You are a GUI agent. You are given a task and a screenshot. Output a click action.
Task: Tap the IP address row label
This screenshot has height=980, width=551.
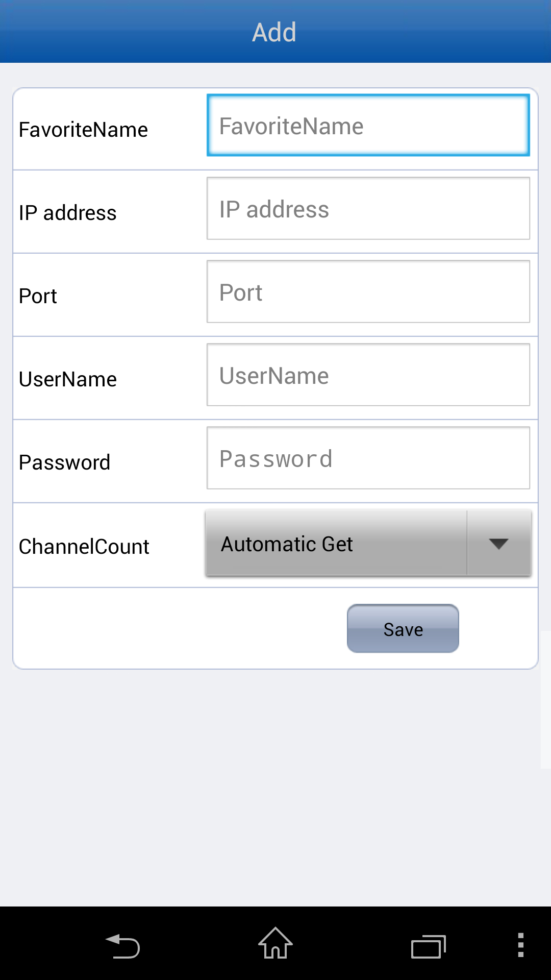tap(67, 213)
